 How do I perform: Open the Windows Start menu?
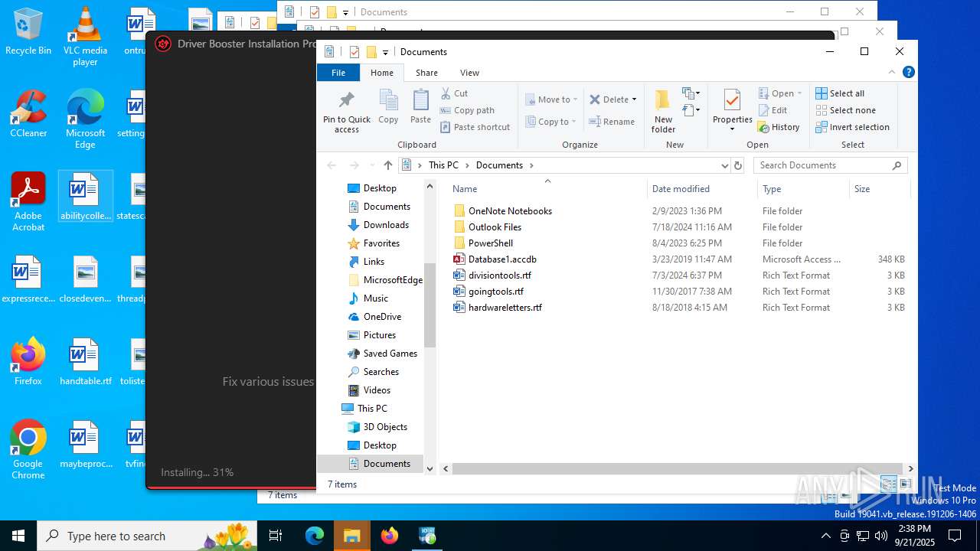[x=18, y=536]
